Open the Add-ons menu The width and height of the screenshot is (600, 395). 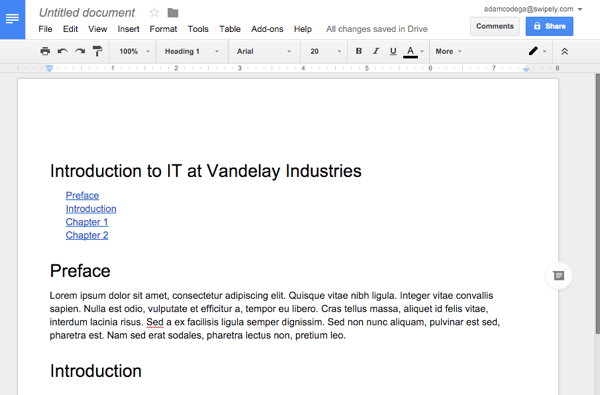tap(267, 29)
